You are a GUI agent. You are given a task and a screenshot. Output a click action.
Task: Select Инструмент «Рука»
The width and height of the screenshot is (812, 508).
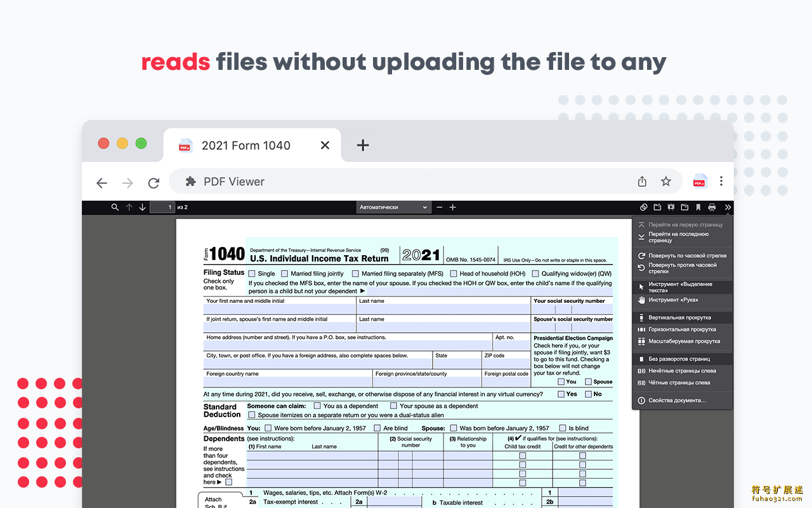tap(682, 300)
